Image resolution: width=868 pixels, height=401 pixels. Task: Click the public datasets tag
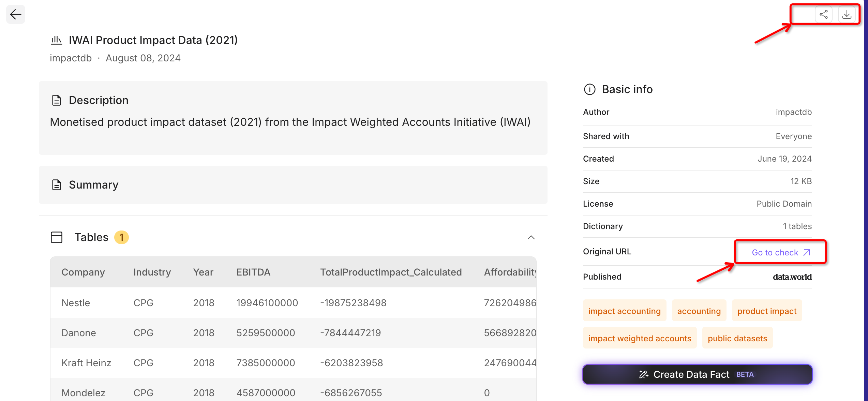coord(737,338)
